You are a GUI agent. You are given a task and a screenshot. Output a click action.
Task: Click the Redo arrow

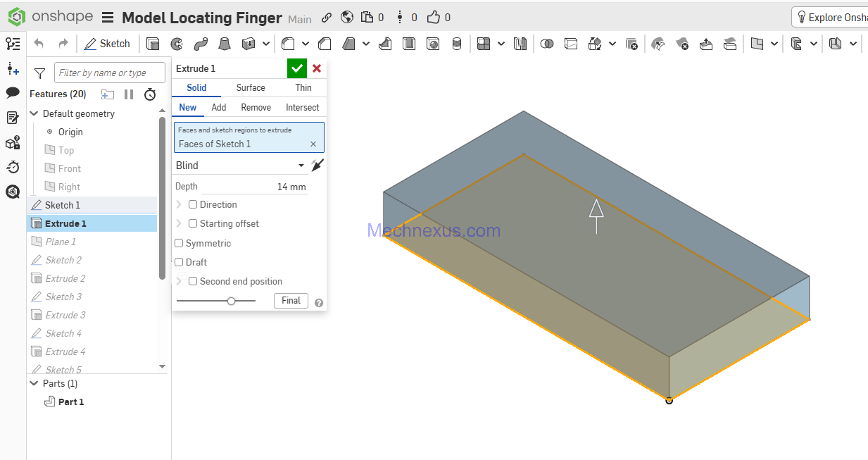(63, 44)
